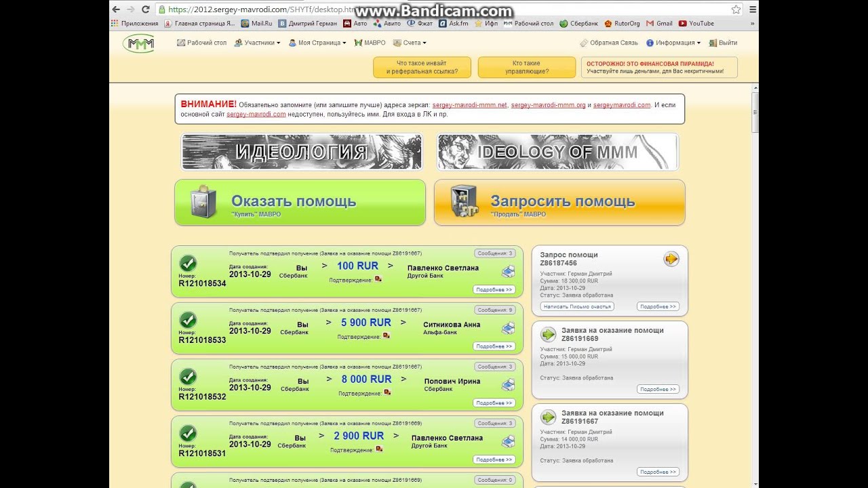Open sergeymavrodi.com mirror link

(x=622, y=105)
